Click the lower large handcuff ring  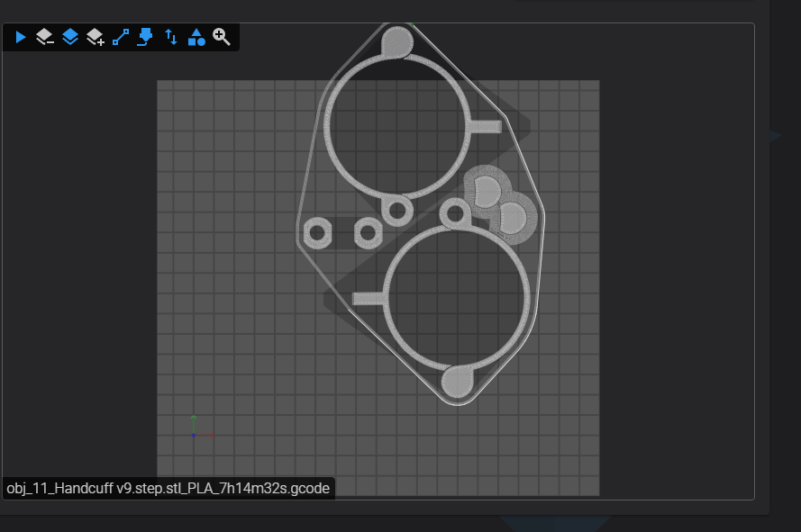click(458, 298)
